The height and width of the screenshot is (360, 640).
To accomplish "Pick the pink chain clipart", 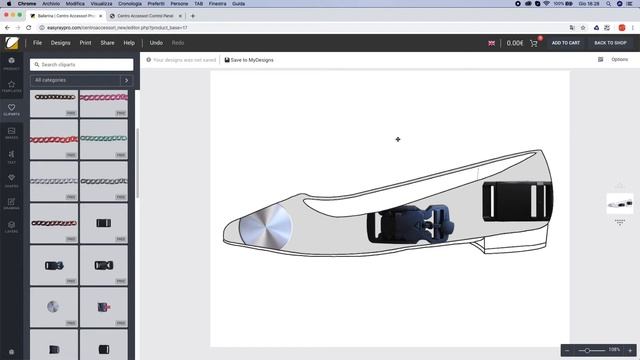I will pos(104,104).
